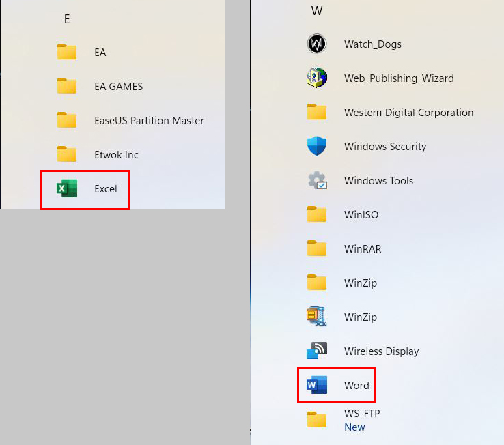Click the 'Etwok Inc' label
Viewport: 504px width, 445px height.
pyautogui.click(x=116, y=155)
